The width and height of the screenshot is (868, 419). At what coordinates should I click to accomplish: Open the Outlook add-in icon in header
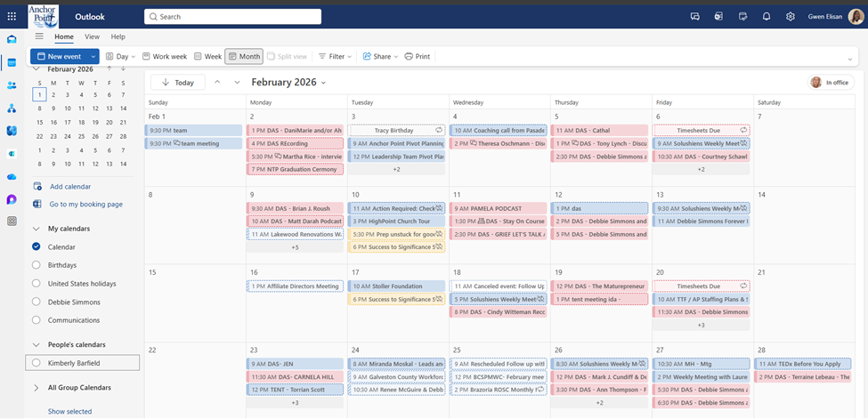(x=718, y=17)
